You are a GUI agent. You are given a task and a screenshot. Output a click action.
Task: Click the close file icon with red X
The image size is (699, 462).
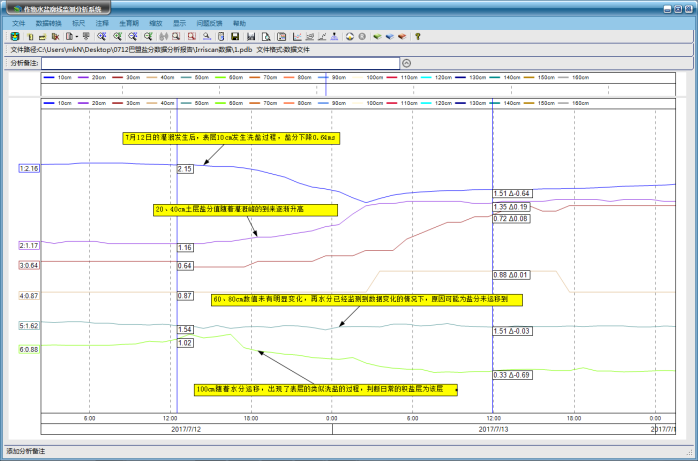point(55,37)
